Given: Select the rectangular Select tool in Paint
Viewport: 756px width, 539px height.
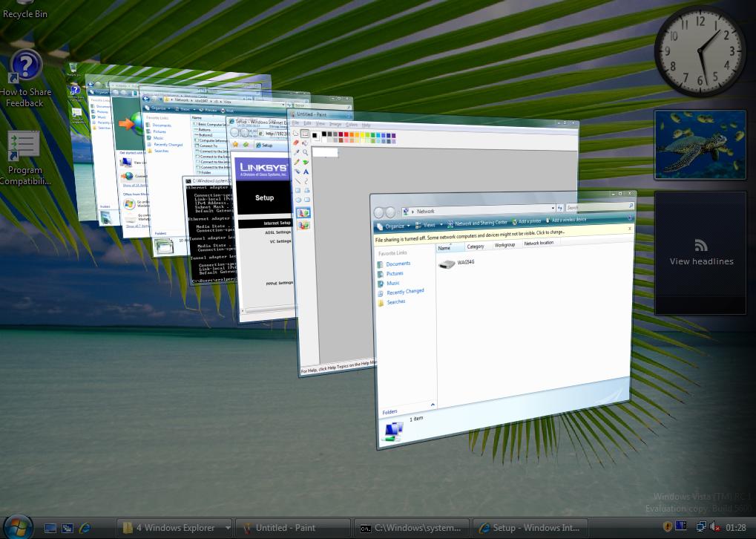Looking at the screenshot, I should click(x=305, y=134).
